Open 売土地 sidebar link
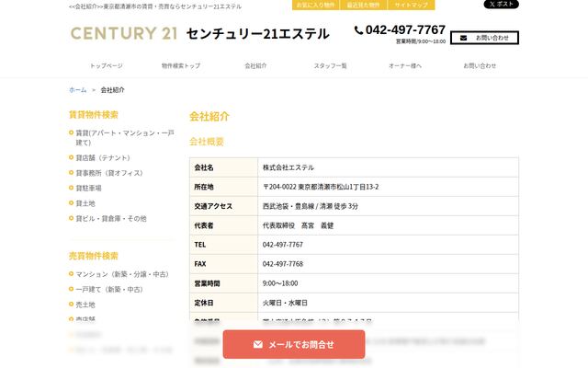The width and height of the screenshot is (588, 368). tap(85, 305)
